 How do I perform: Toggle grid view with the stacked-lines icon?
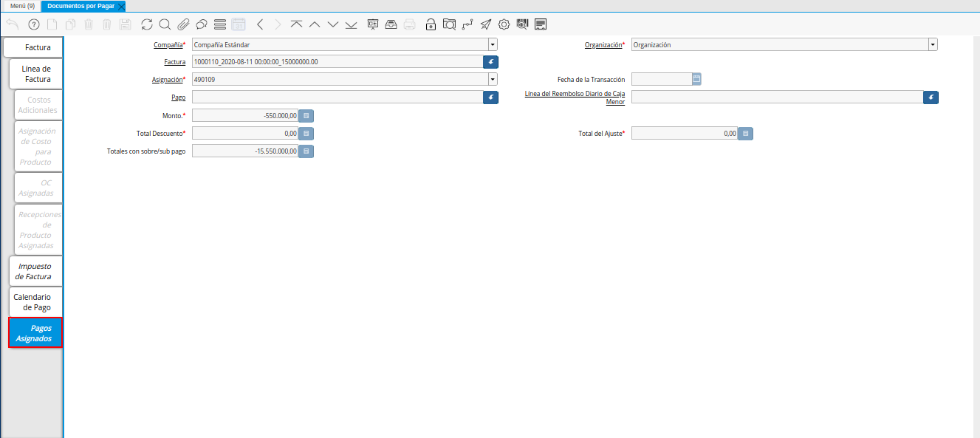pos(219,24)
